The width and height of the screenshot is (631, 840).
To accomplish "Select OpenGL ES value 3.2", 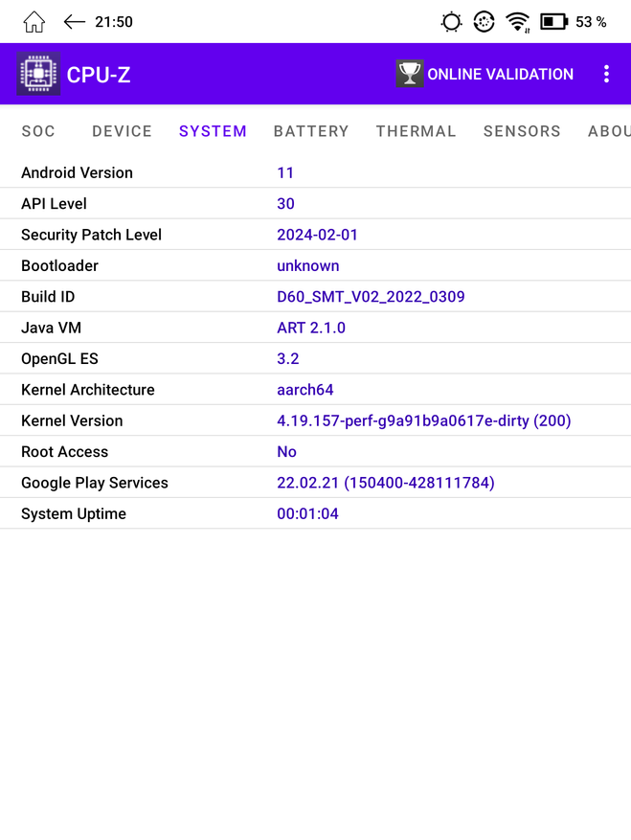I will (287, 359).
